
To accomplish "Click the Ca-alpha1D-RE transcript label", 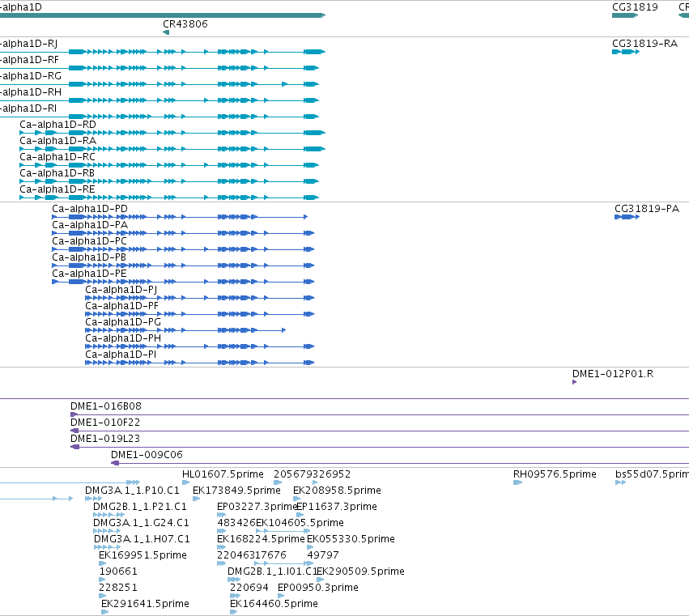I will pyautogui.click(x=57, y=189).
